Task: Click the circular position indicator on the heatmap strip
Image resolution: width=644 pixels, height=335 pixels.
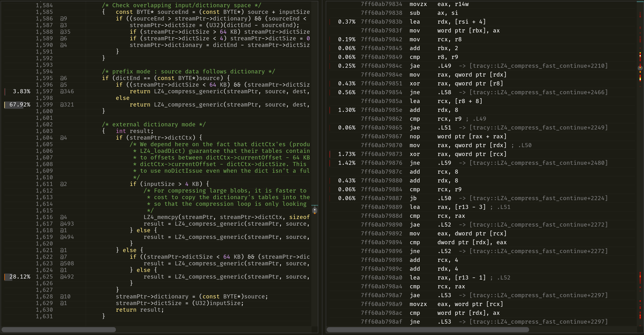Action: coord(640,68)
